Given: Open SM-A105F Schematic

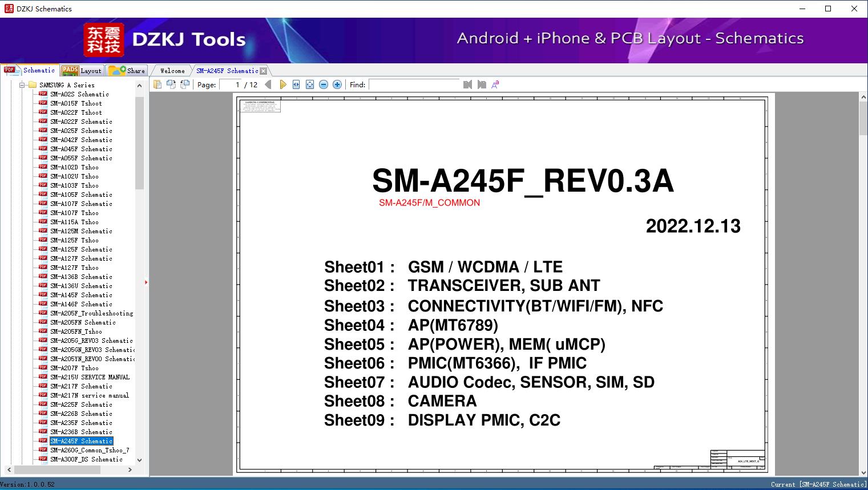Looking at the screenshot, I should (x=81, y=195).
